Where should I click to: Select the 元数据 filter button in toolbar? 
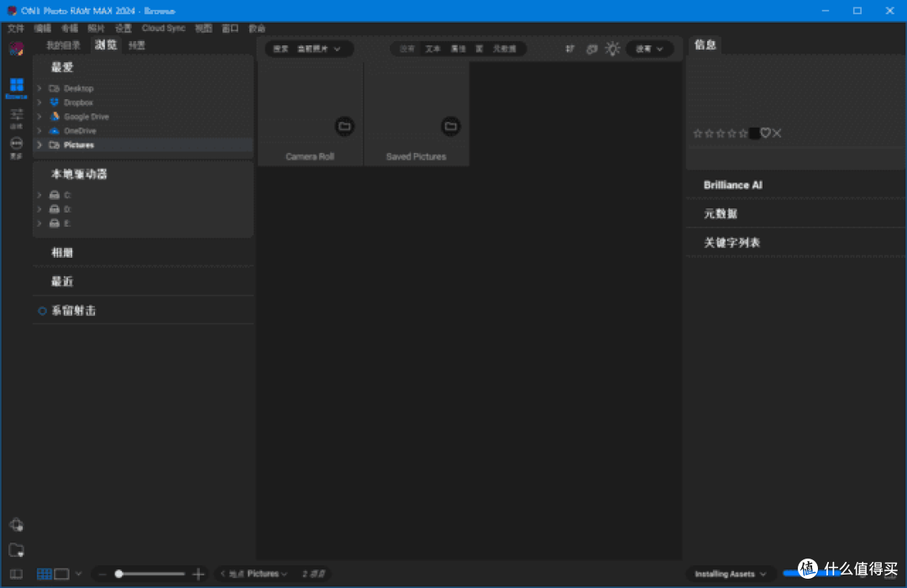click(505, 50)
